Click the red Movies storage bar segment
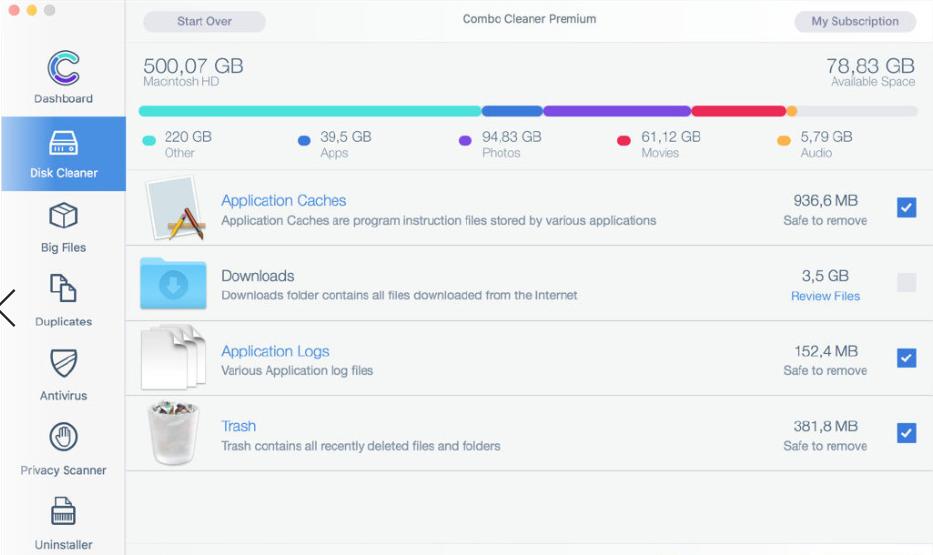 tap(737, 111)
